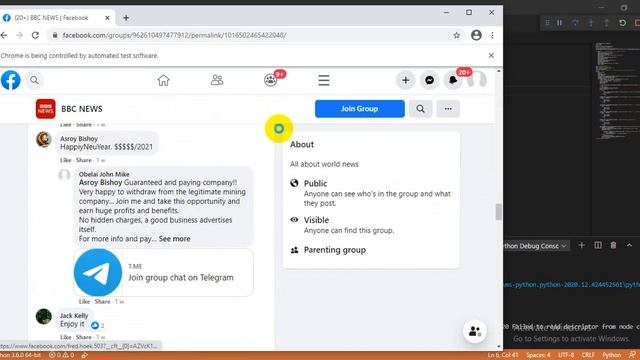Click Chrome's forward arrow
640x360 pixels.
[x=20, y=36]
